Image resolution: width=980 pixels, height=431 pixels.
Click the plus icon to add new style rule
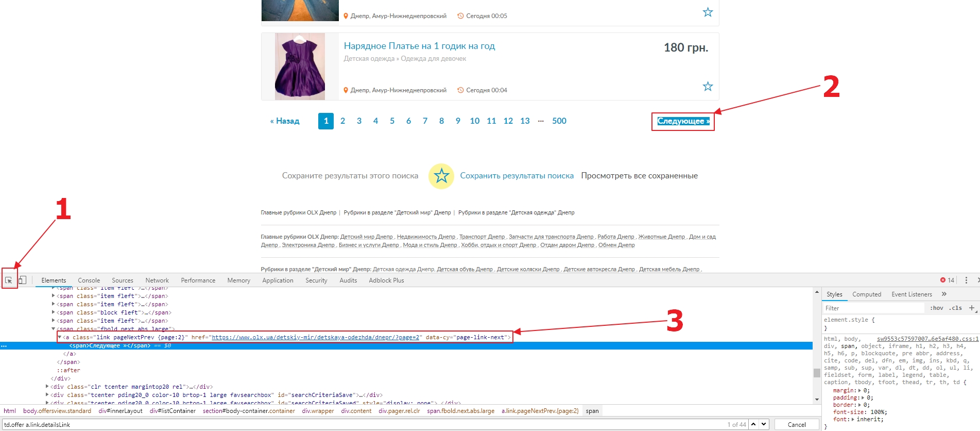coord(972,308)
